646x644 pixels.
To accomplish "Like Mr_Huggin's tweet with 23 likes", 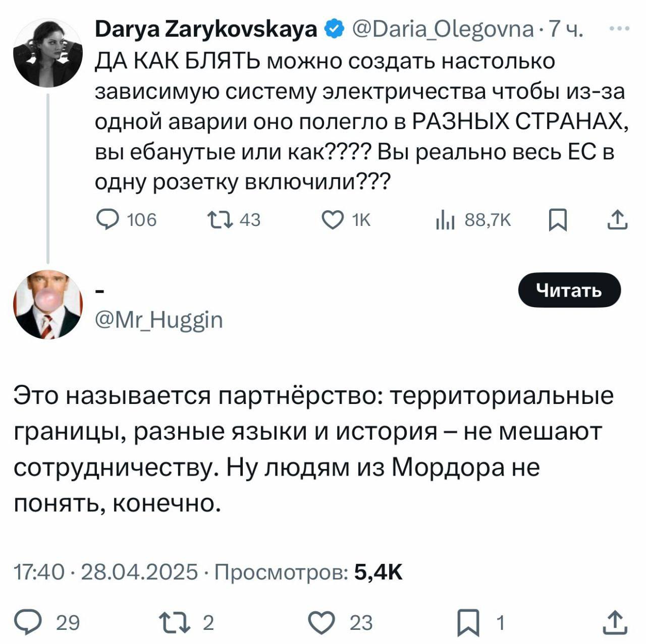I will [x=322, y=622].
